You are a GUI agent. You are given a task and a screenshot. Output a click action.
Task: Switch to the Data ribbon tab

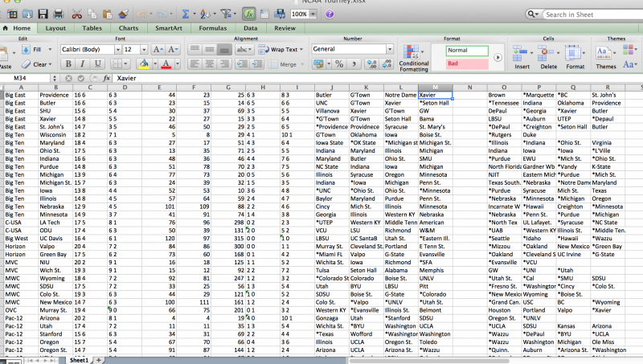(x=251, y=28)
